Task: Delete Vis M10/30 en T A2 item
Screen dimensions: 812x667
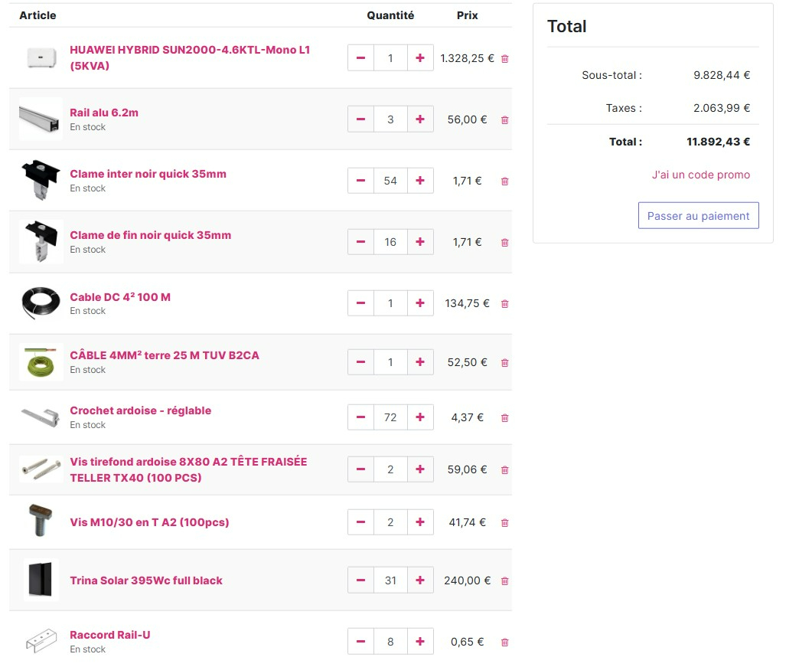Action: point(505,523)
